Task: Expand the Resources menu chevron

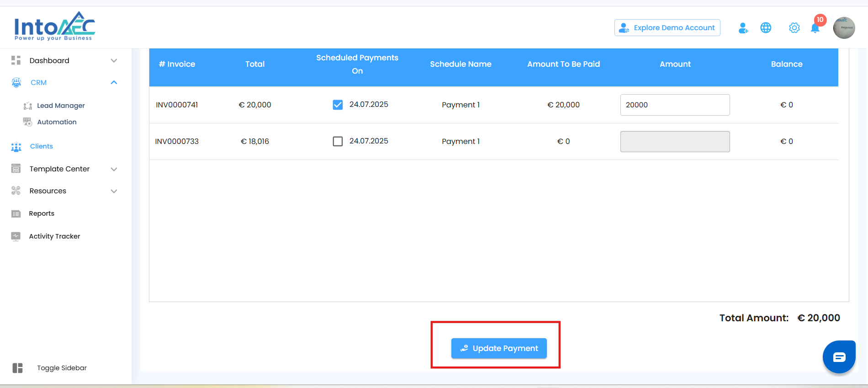Action: (x=114, y=191)
